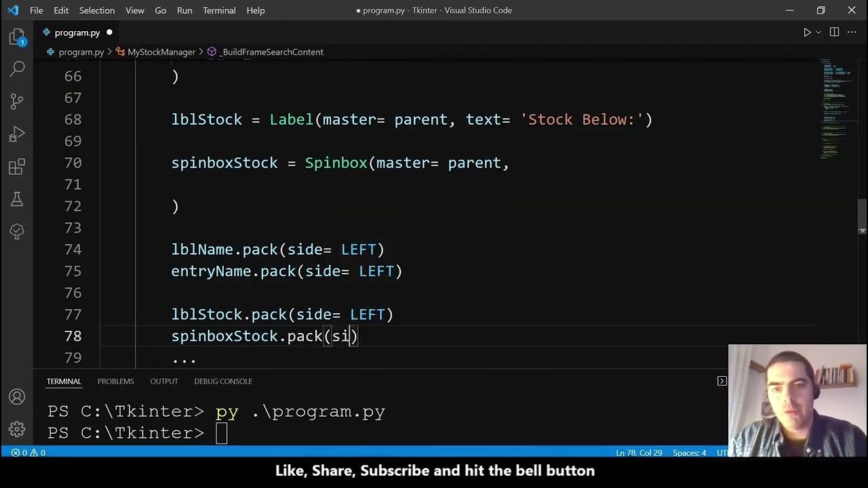Open the Source Control view

click(17, 101)
